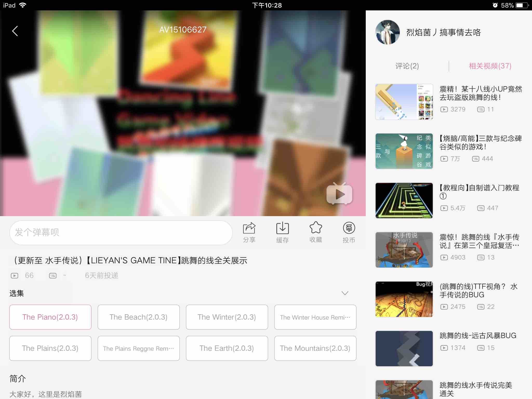
Task: Tap the 447 danmaku count of 自制谱 tutorial
Action: [493, 208]
